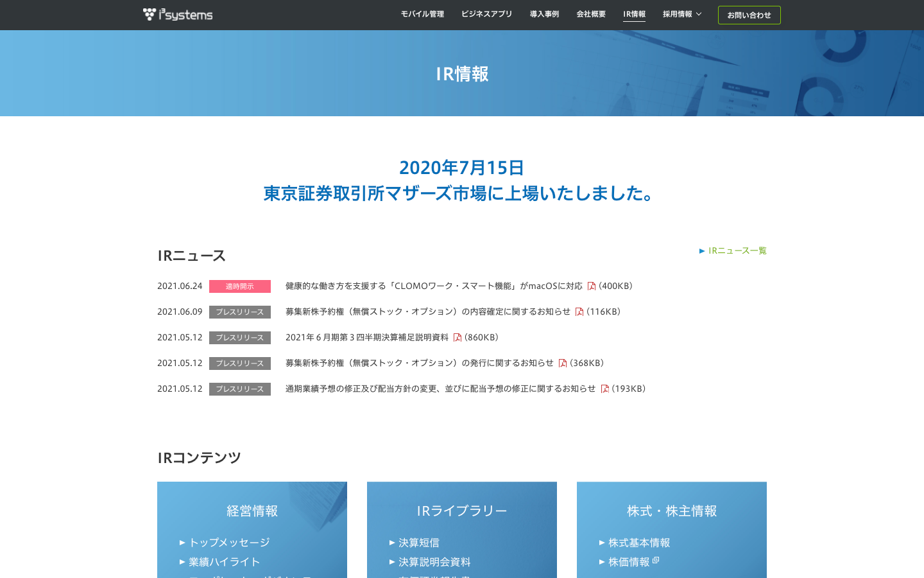Click the IRニュース section heading

coord(192,256)
